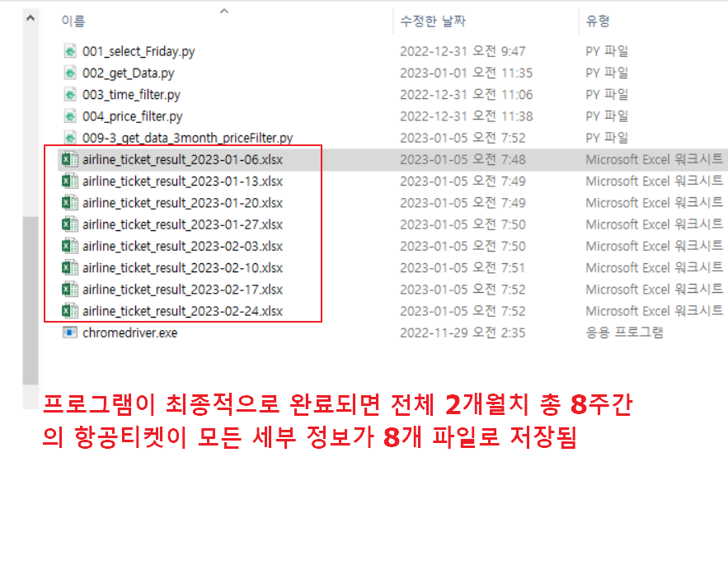Click Excel icon of airline_ticket_result_2023-01-20.xlsx
This screenshot has height=580, width=728.
pos(69,203)
